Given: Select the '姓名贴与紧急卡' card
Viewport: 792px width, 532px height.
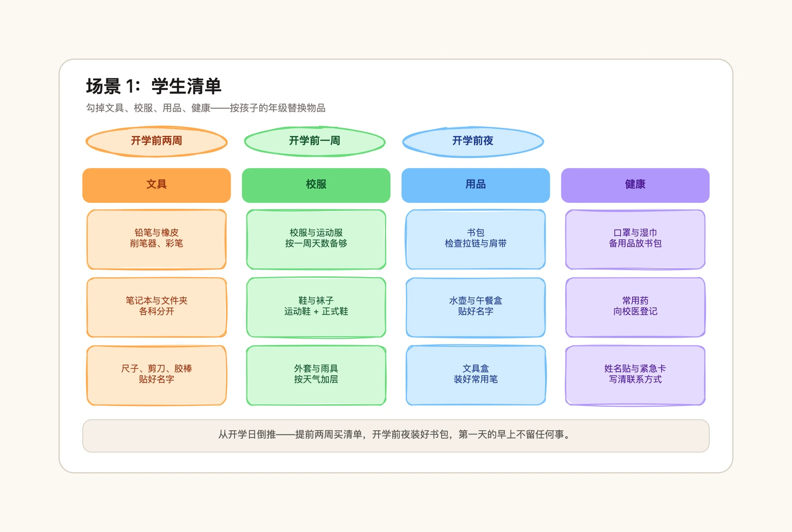Looking at the screenshot, I should (x=635, y=375).
